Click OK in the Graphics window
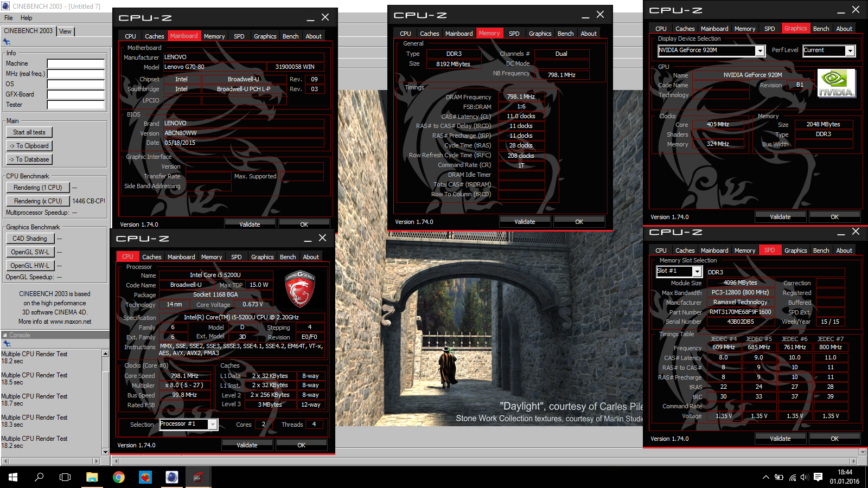 coord(834,217)
